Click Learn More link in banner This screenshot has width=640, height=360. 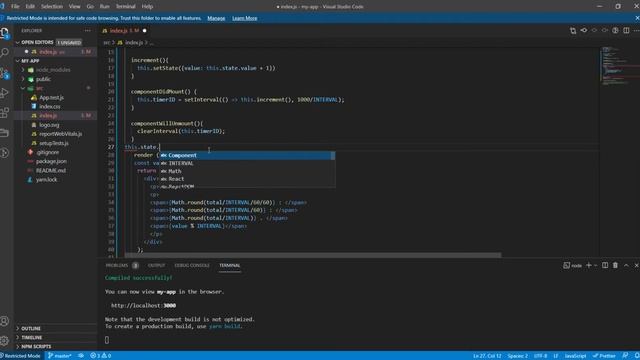coord(244,18)
